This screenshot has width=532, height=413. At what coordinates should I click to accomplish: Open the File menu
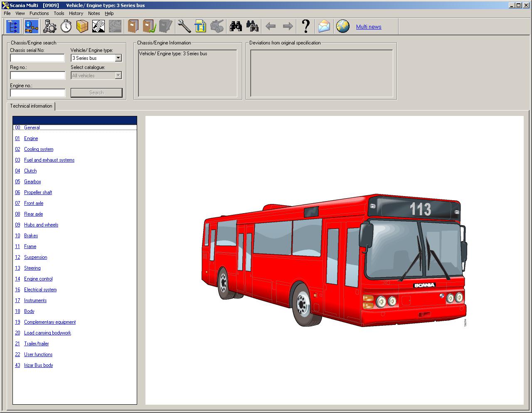(x=7, y=13)
